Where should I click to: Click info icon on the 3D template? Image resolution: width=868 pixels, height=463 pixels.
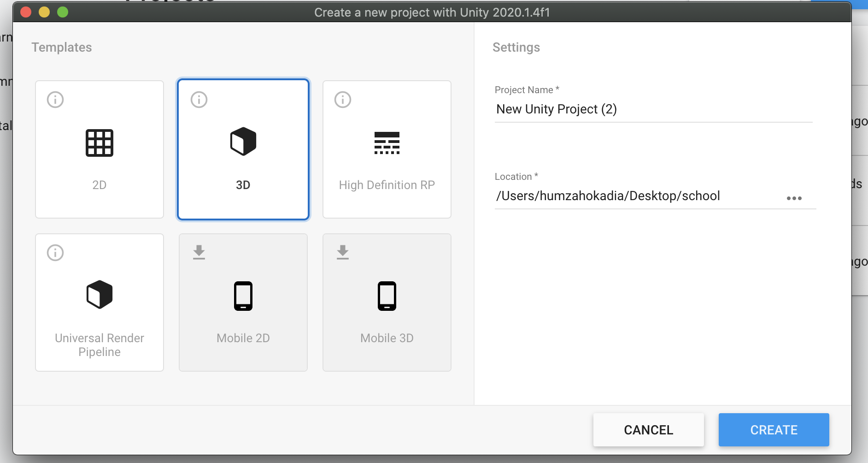pyautogui.click(x=199, y=100)
